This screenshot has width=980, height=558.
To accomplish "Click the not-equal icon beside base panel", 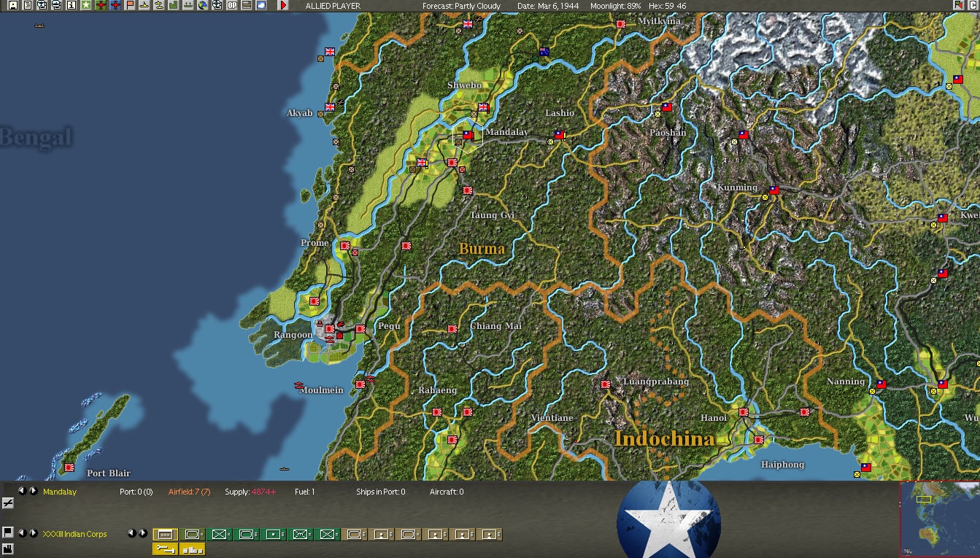I will (7, 503).
